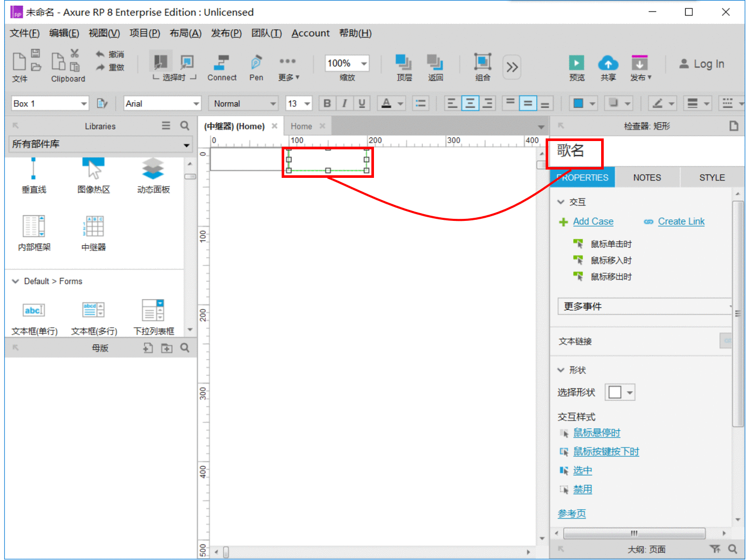
Task: Switch to the Home page tab
Action: point(301,126)
